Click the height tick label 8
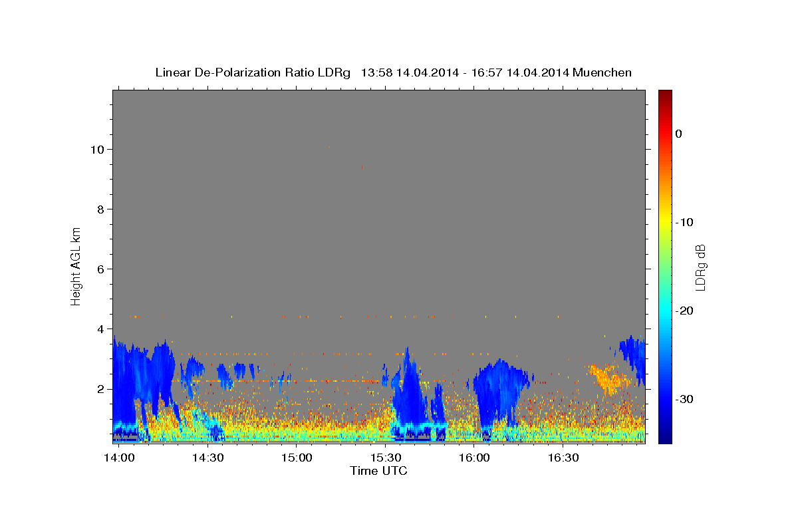Viewport: 798px width, 532px height. click(100, 209)
